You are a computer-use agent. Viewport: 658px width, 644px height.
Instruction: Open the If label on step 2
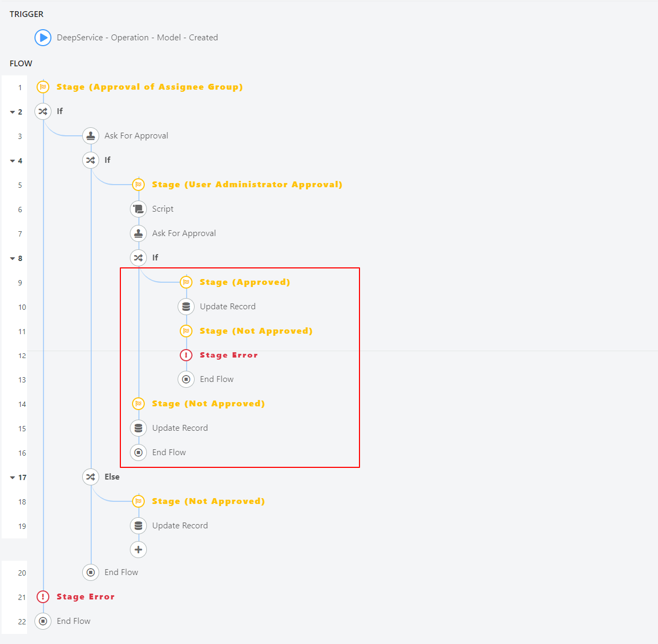[59, 111]
